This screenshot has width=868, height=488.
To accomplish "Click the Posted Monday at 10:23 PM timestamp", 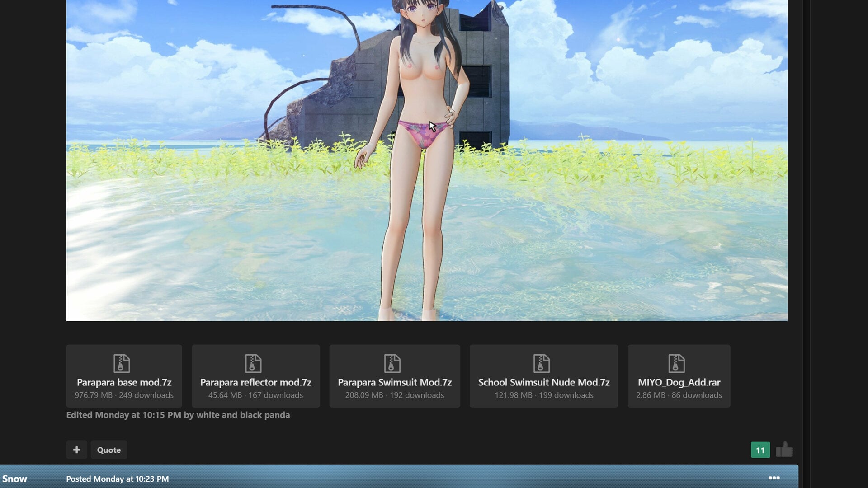I will pyautogui.click(x=117, y=479).
